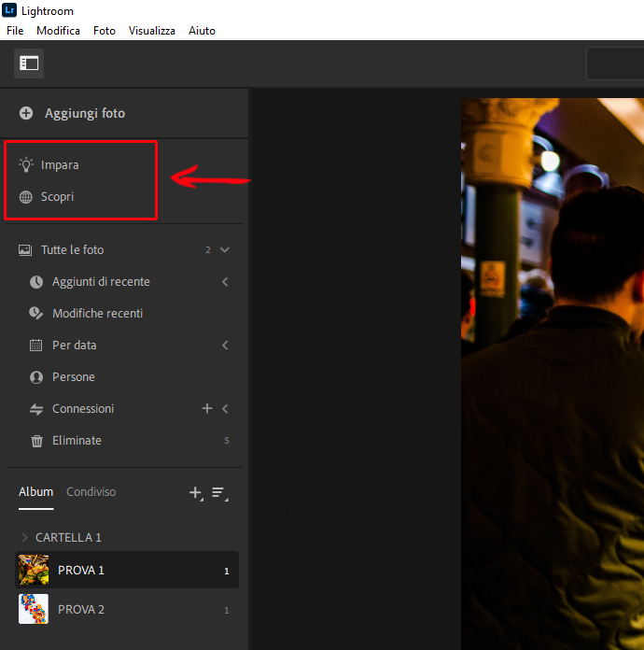
Task: Select the PROVA 2 album thumbnail
Action: pos(34,609)
